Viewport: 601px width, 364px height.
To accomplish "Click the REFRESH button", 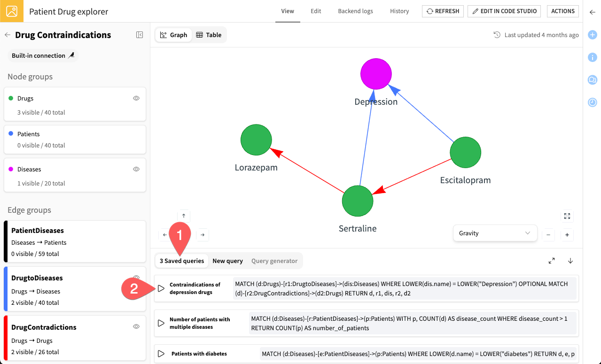I will click(x=442, y=11).
